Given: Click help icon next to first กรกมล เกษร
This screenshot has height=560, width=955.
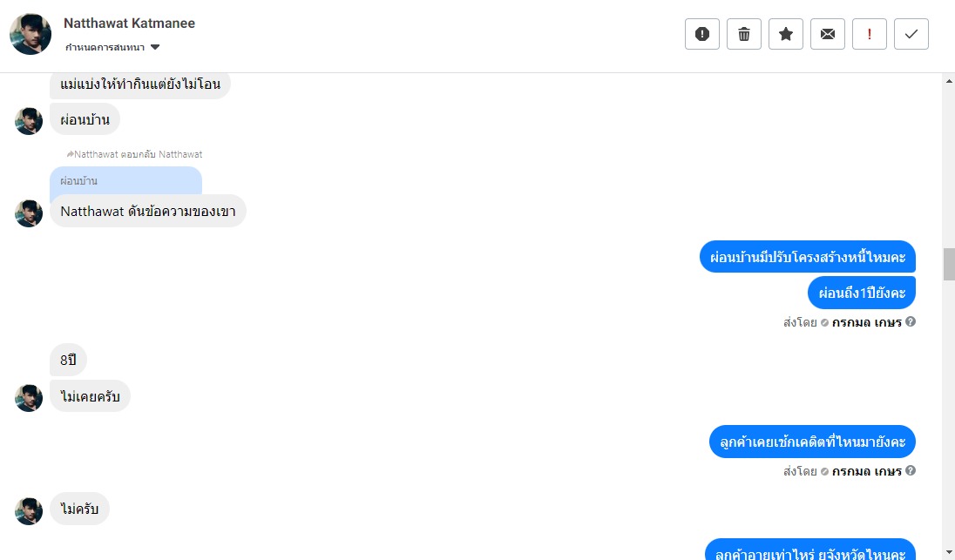Looking at the screenshot, I should (x=911, y=321).
